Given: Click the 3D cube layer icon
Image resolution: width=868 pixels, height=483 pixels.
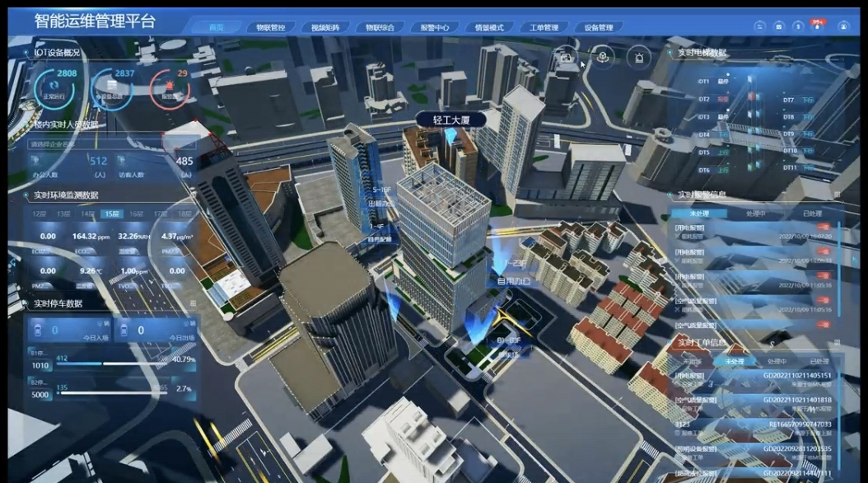Looking at the screenshot, I should (x=603, y=57).
